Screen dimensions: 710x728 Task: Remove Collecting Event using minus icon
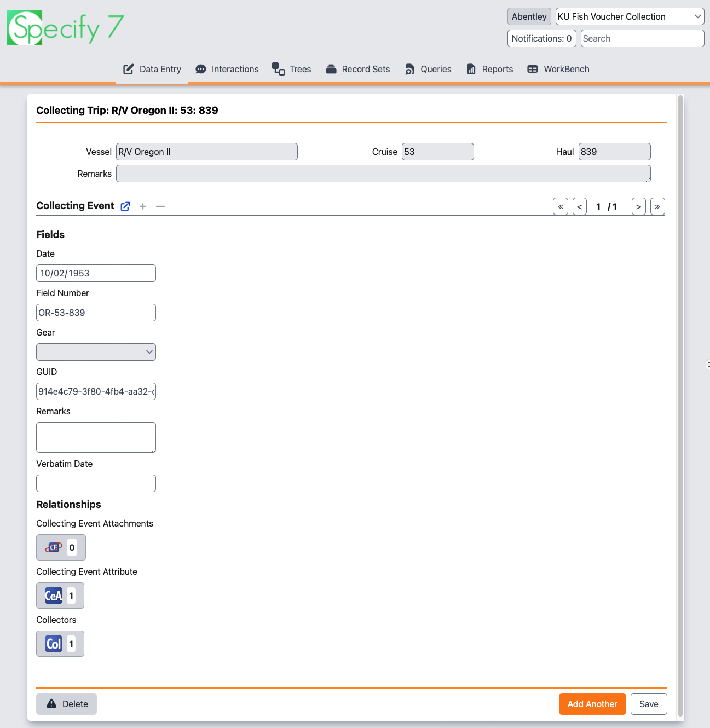pyautogui.click(x=160, y=206)
